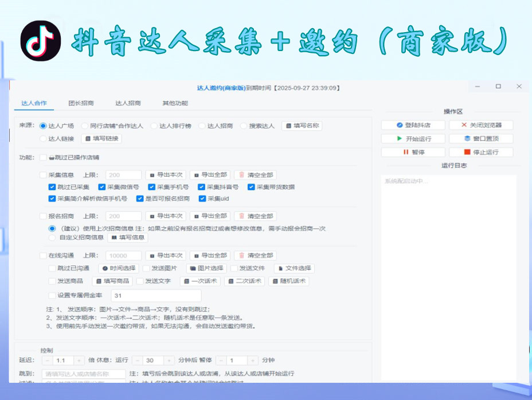Select 达人广场 source radio
Image resolution: width=532 pixels, height=400 pixels.
point(43,126)
